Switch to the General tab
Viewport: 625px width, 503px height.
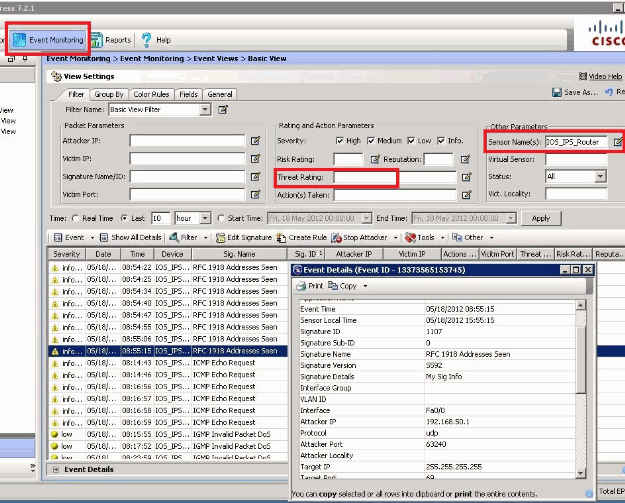(x=220, y=94)
